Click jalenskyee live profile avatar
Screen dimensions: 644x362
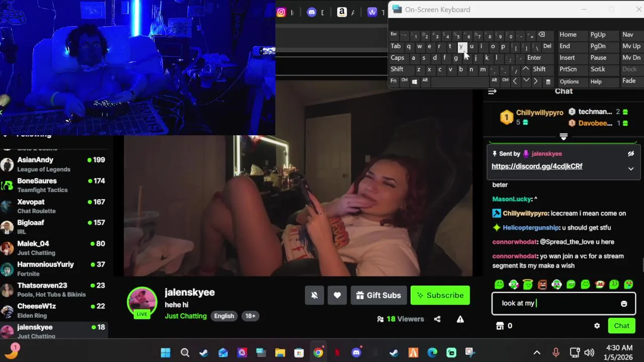(x=142, y=302)
